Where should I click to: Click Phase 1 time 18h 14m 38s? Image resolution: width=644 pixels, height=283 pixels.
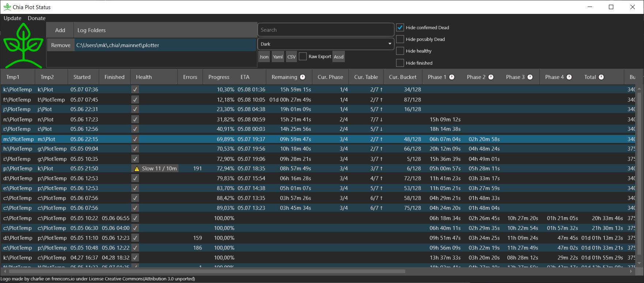pos(445,129)
